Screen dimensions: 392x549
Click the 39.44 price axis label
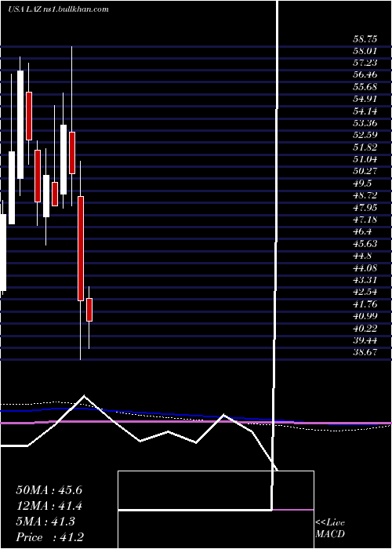click(x=365, y=340)
